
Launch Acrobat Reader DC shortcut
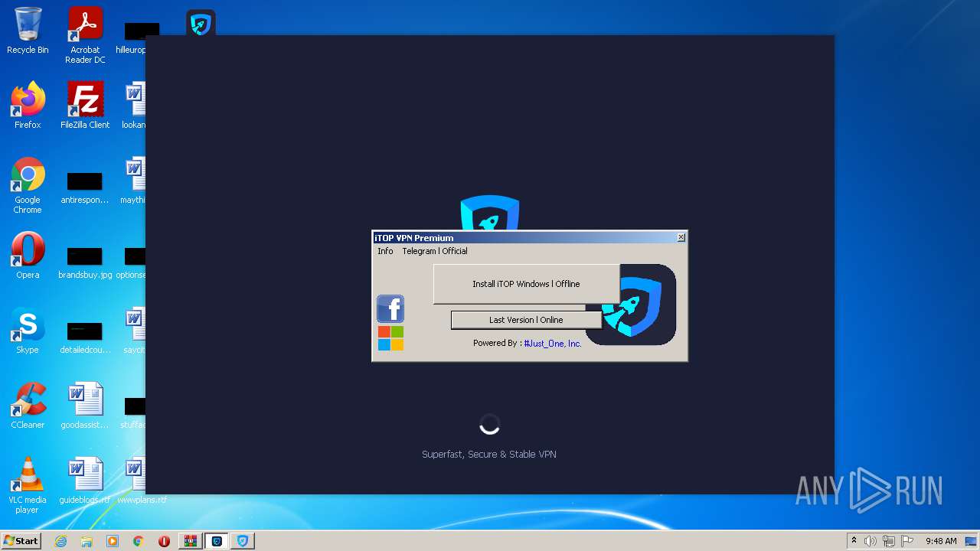tap(85, 35)
